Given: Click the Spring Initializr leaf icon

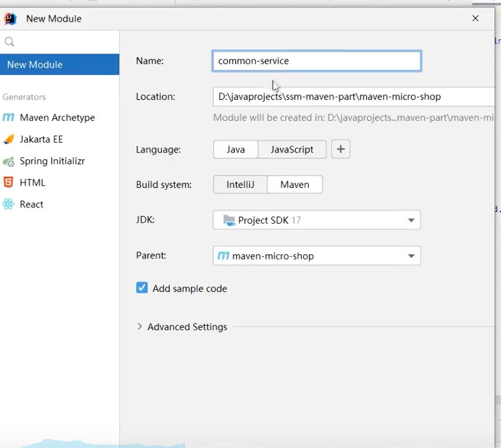Looking at the screenshot, I should [9, 161].
